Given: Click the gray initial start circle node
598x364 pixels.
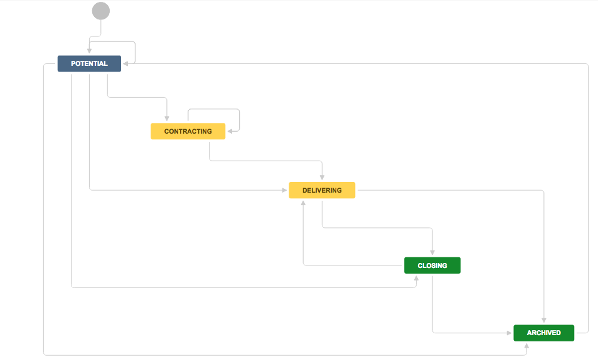Looking at the screenshot, I should coord(100,11).
